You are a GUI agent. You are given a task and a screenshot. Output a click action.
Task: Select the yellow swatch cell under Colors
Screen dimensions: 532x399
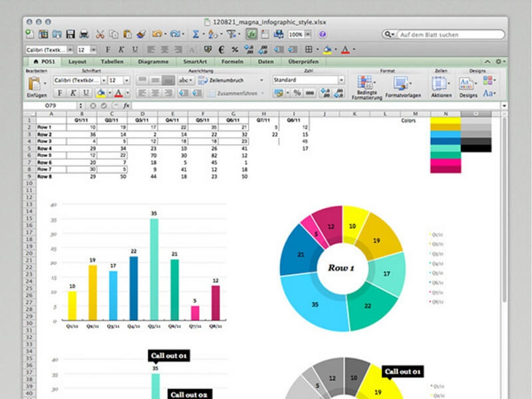(x=446, y=120)
